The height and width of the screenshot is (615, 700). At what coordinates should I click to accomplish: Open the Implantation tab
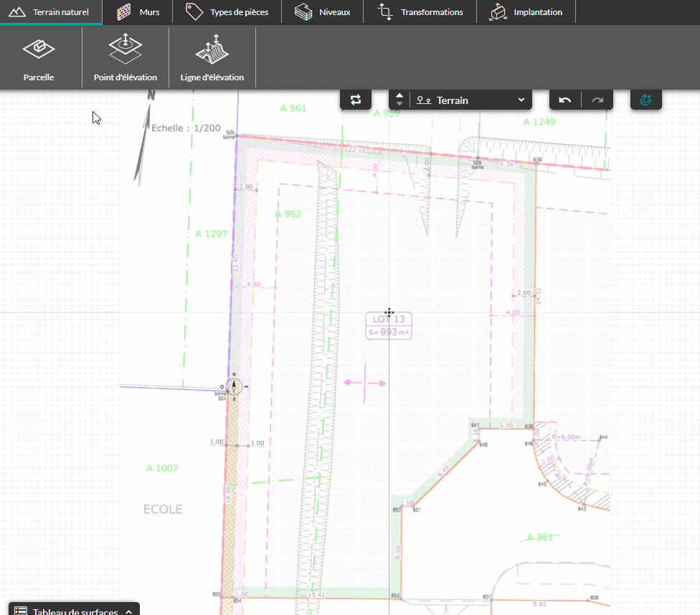click(526, 12)
